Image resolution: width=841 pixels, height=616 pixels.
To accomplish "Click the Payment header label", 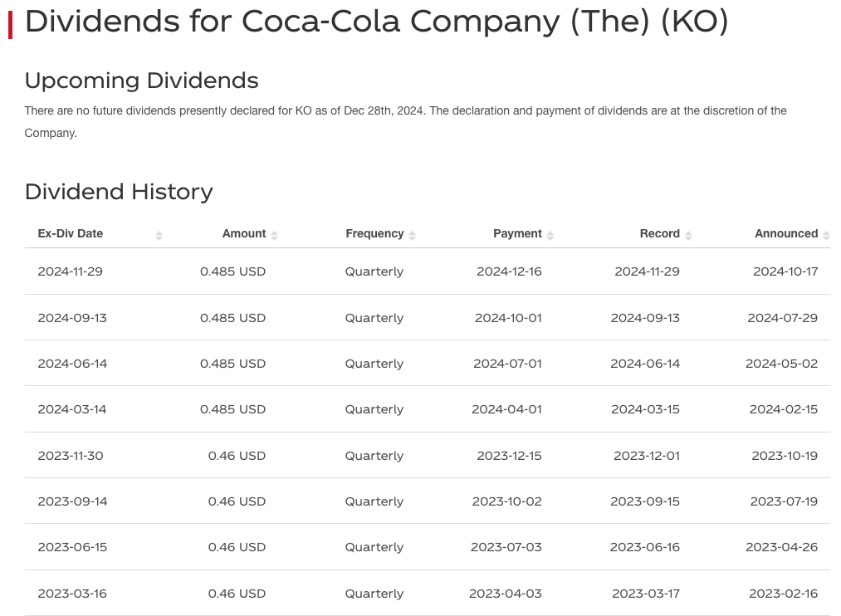I will (x=517, y=234).
